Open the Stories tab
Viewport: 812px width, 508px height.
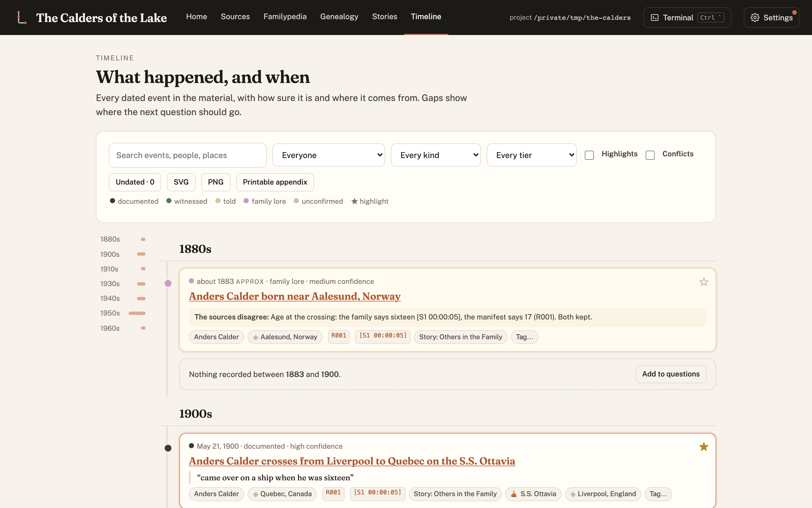coord(385,17)
